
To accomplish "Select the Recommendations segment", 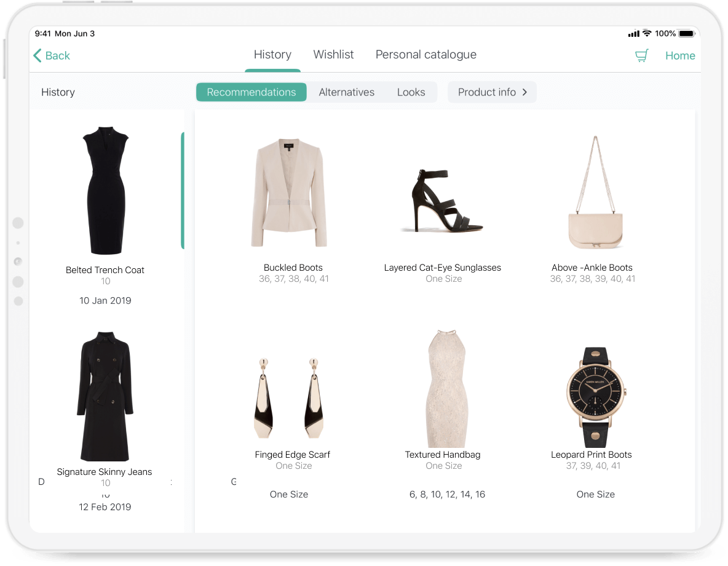I will click(x=251, y=92).
